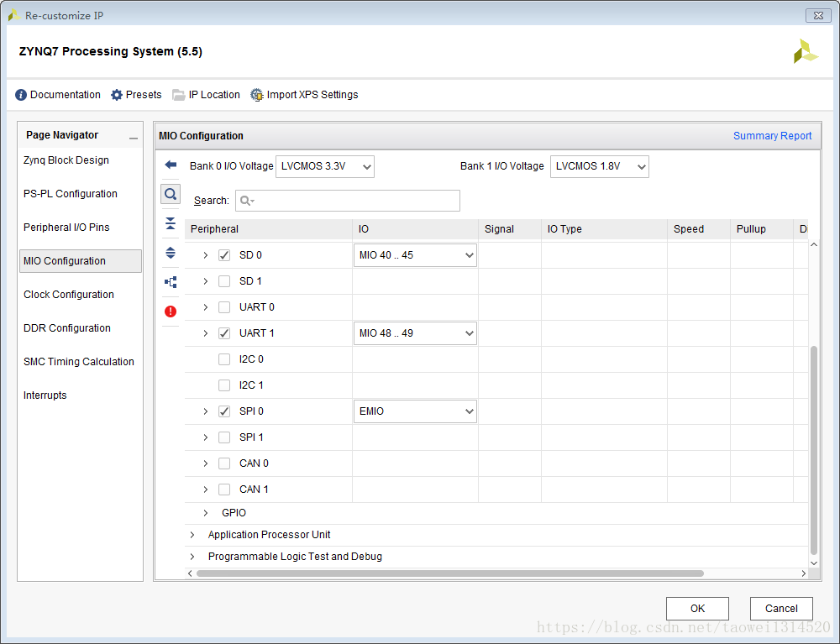Enable the SD 1 checkbox

224,281
